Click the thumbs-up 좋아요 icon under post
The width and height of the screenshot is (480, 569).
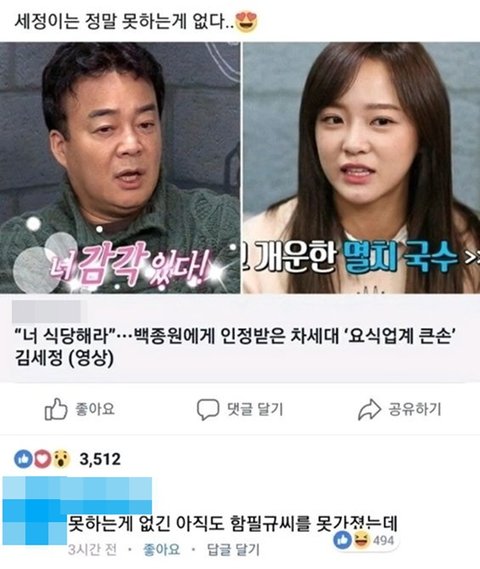pos(56,409)
